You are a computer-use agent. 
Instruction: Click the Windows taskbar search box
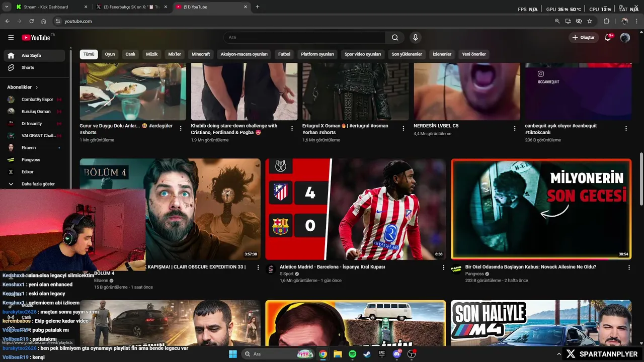[x=279, y=354]
